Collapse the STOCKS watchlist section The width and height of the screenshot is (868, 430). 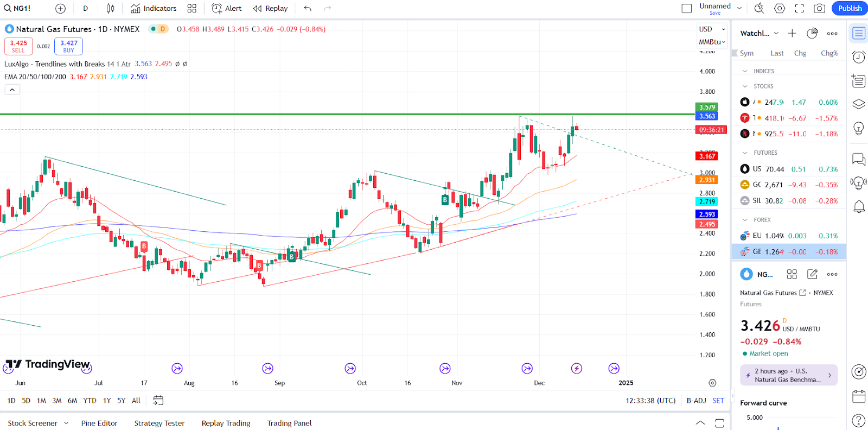tap(745, 86)
